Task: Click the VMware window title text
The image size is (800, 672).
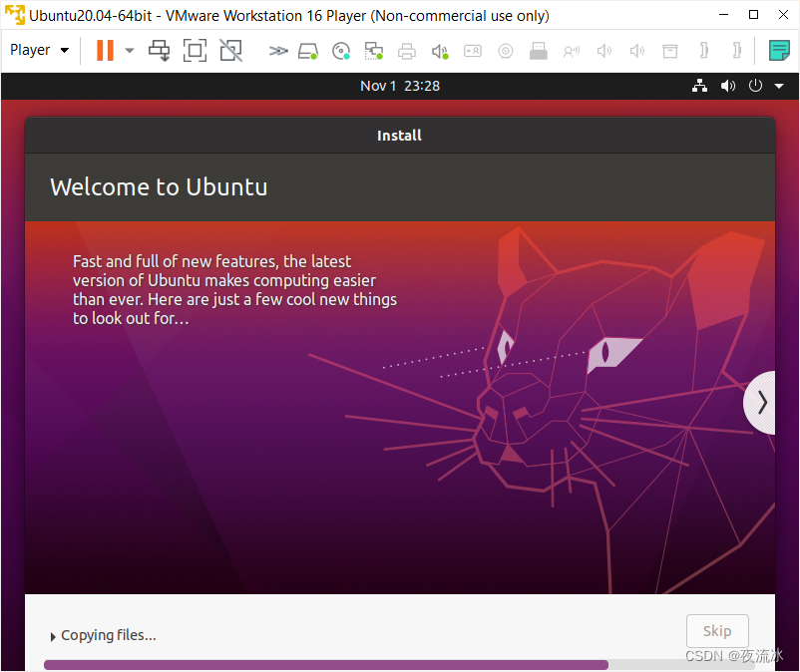Action: [x=289, y=16]
